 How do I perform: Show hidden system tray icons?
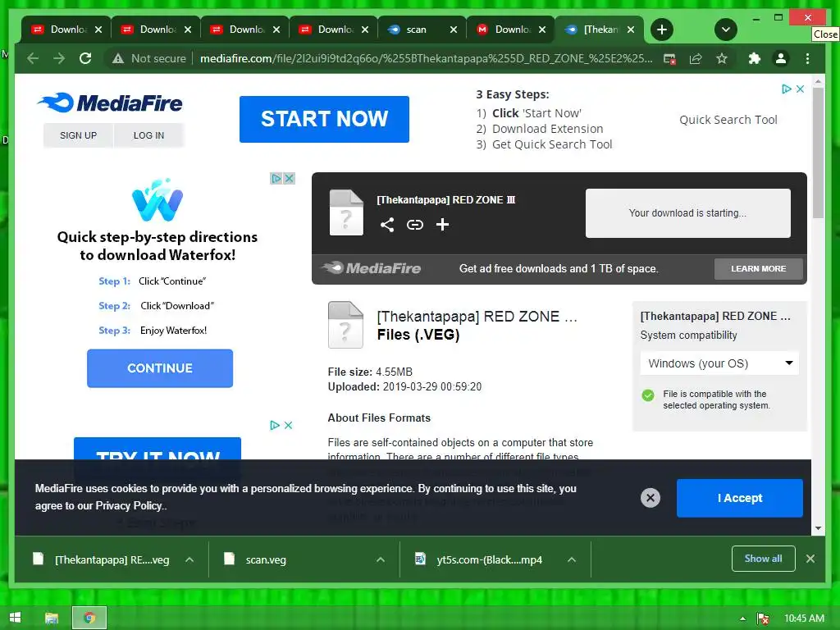742,619
